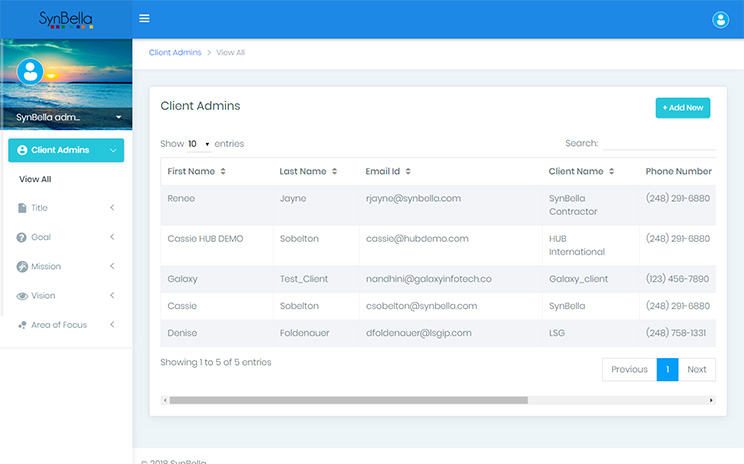Click the Vision eye icon

point(22,296)
